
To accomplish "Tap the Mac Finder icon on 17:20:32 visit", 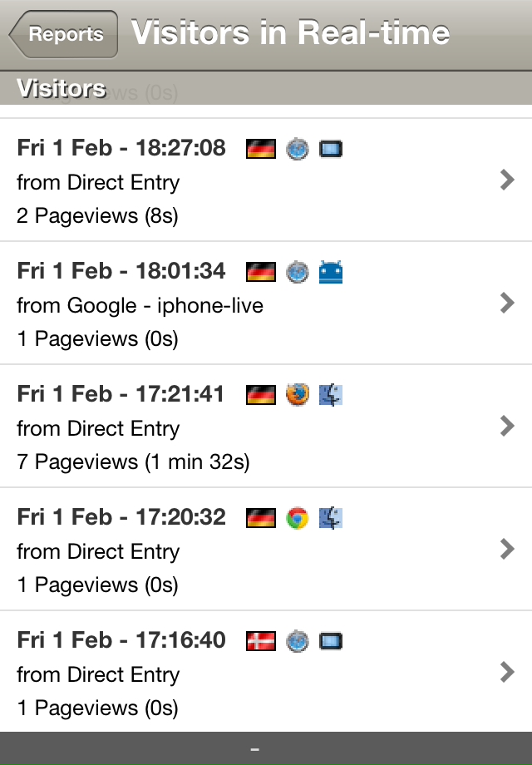I will pyautogui.click(x=331, y=518).
